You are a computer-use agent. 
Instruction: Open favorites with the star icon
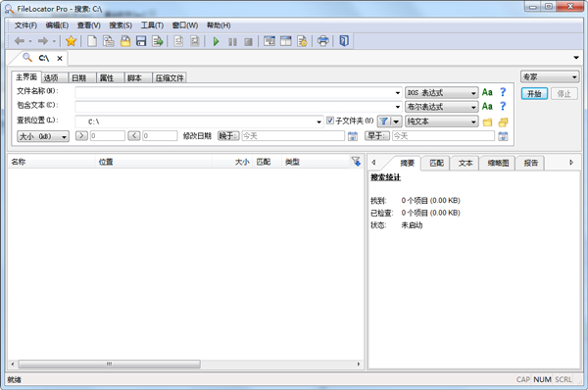click(x=71, y=41)
